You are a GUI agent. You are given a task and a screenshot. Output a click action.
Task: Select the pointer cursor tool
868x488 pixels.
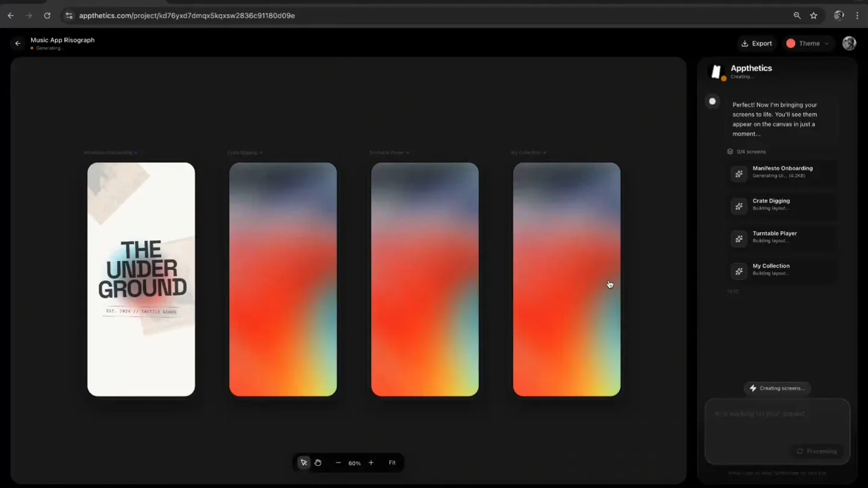tap(304, 463)
